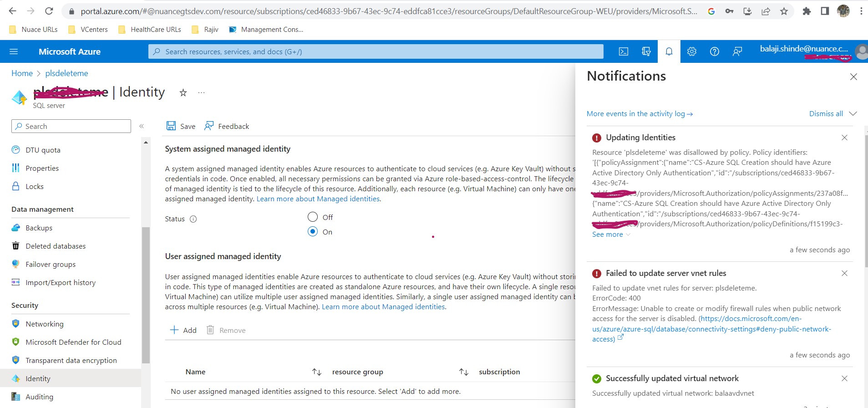Click the Search resources, services, and docs box

(x=376, y=51)
